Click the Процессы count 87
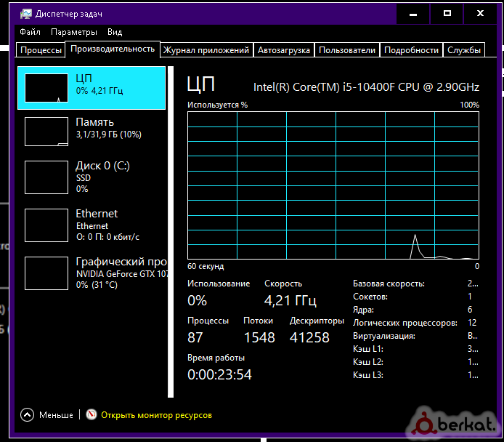 pyautogui.click(x=195, y=337)
